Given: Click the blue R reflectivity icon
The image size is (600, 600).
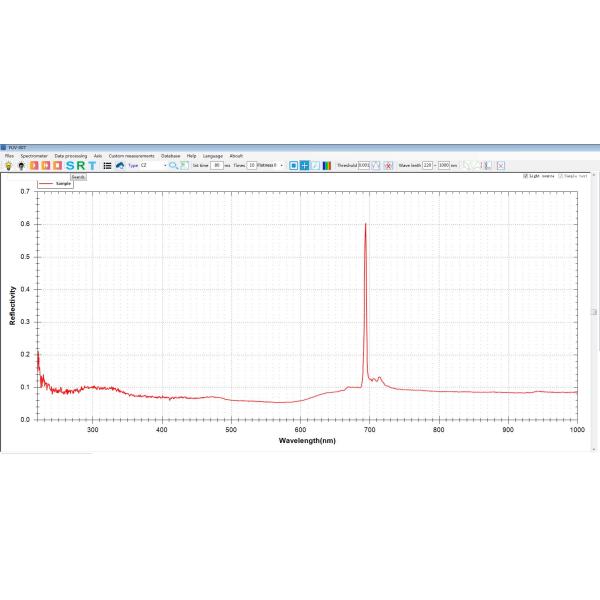Looking at the screenshot, I should (x=81, y=165).
